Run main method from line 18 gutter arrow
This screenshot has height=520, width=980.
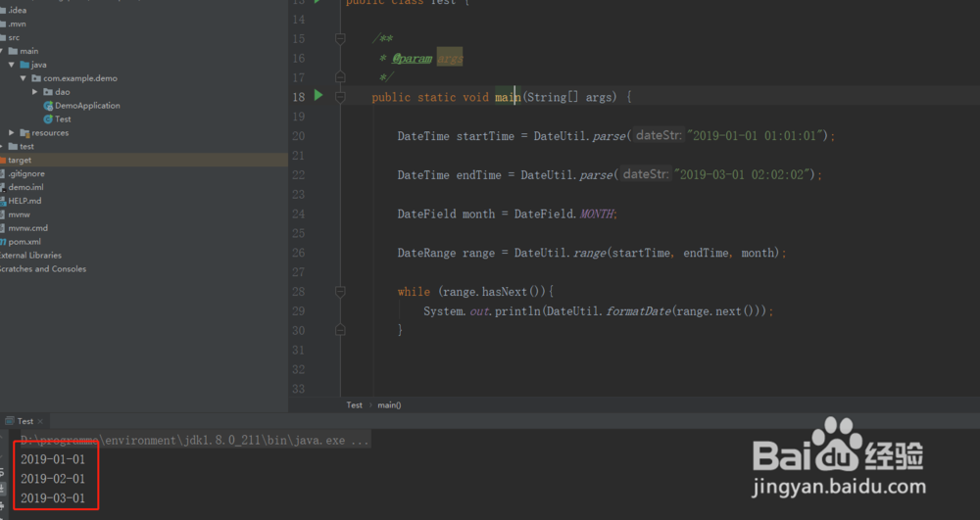pyautogui.click(x=318, y=96)
